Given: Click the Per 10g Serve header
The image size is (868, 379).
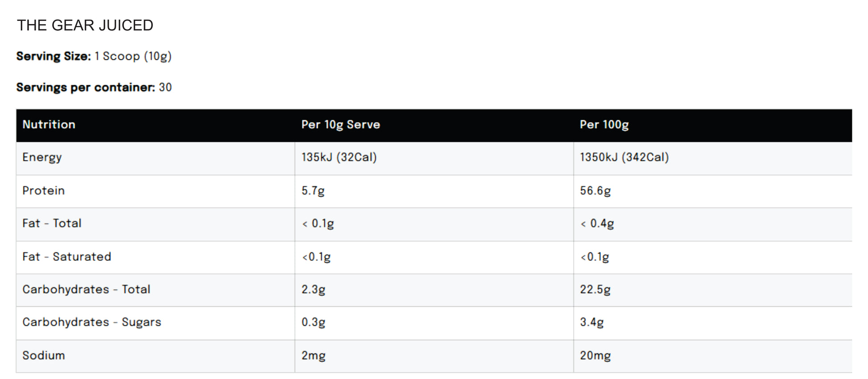Looking at the screenshot, I should pos(341,125).
